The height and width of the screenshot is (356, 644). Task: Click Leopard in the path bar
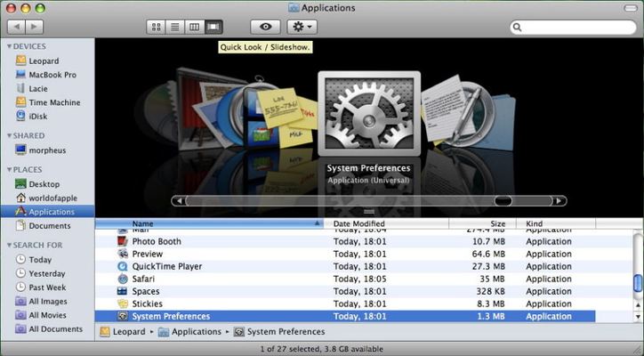(123, 332)
